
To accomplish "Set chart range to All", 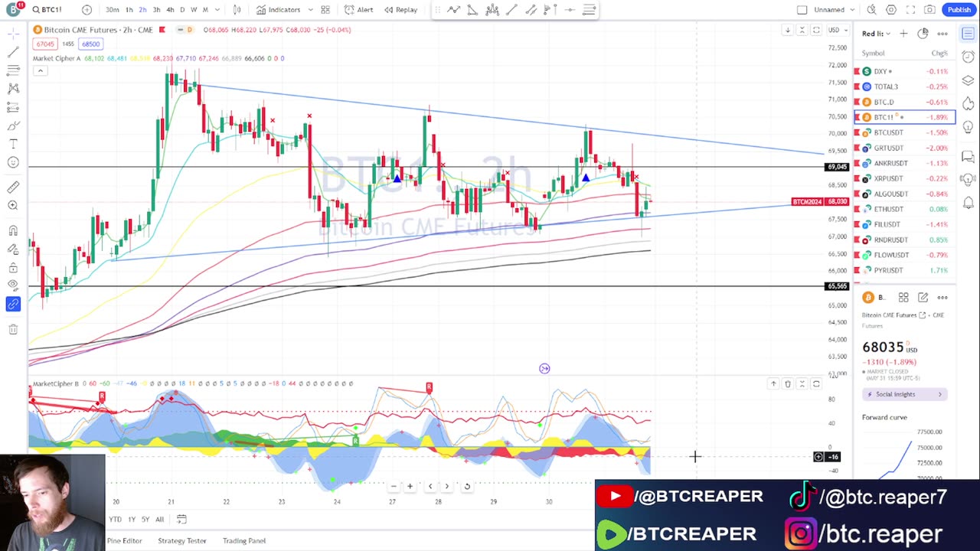I will tap(159, 520).
